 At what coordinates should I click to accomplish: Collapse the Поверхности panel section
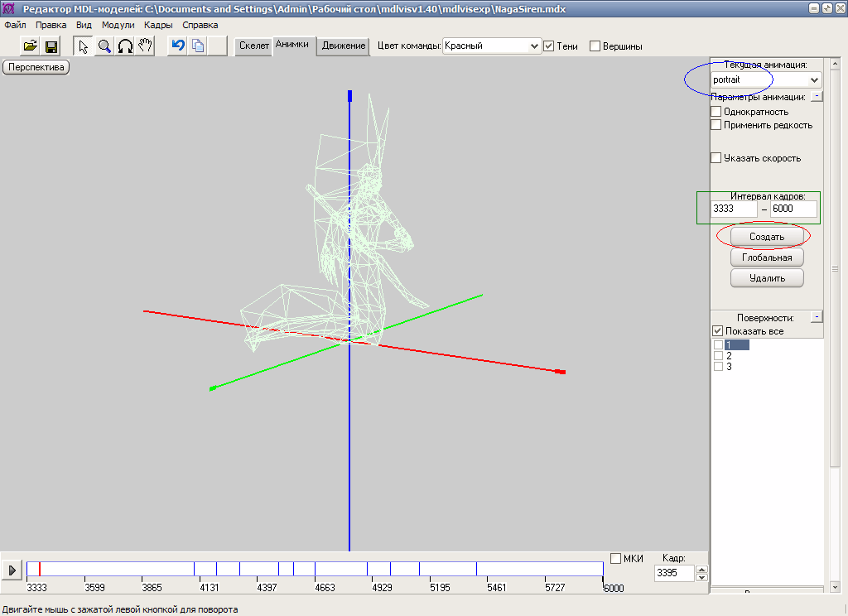coord(816,317)
